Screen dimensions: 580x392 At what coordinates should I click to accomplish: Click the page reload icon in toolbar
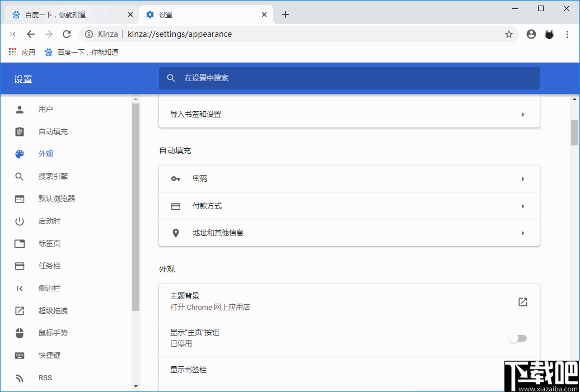(66, 34)
